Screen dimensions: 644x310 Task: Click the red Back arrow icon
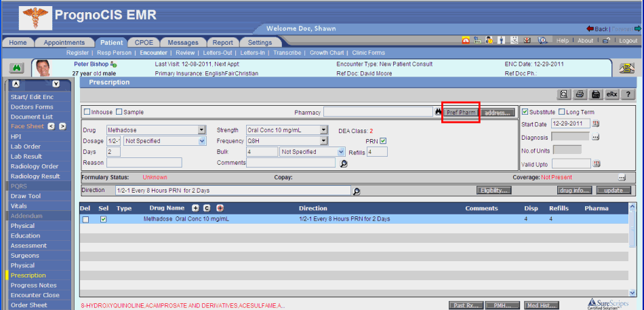[590, 28]
